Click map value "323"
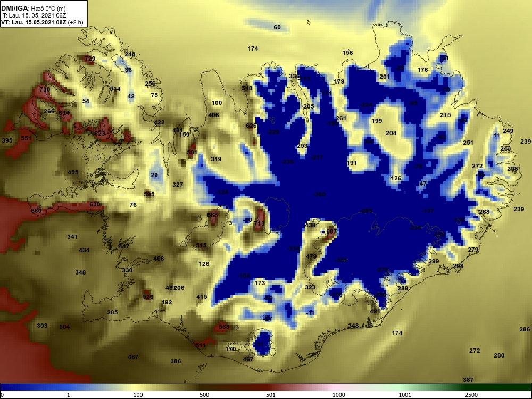Image resolution: width=532 pixels, height=399 pixels. coord(310,287)
